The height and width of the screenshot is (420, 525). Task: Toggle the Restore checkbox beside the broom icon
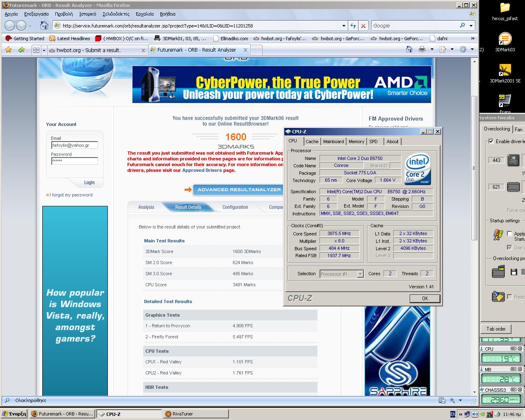click(x=509, y=297)
